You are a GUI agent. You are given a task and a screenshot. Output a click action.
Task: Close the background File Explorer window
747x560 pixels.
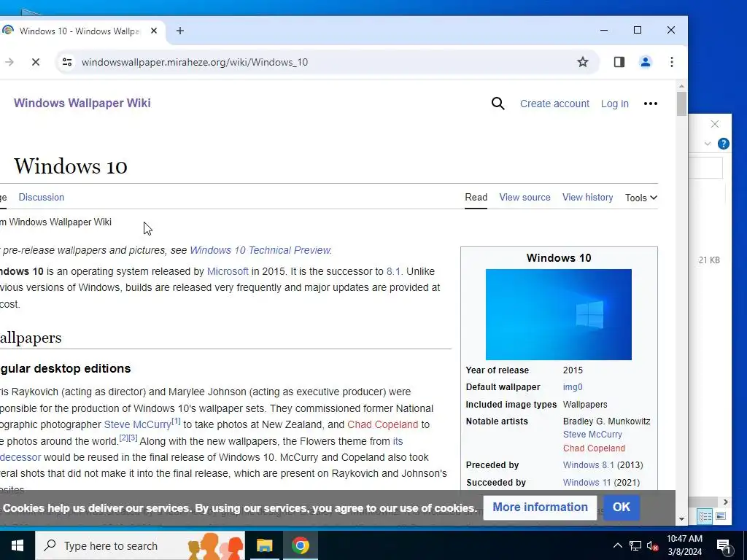click(x=715, y=124)
